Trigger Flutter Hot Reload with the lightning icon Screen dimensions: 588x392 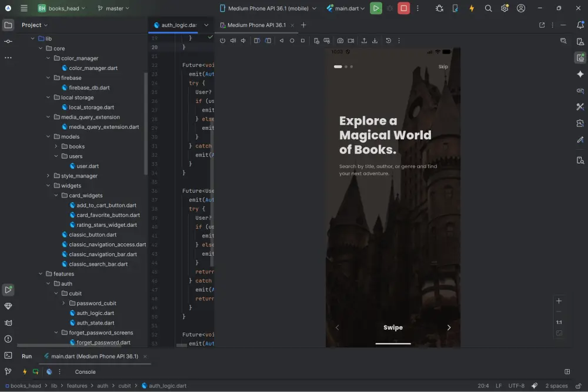[x=473, y=8]
